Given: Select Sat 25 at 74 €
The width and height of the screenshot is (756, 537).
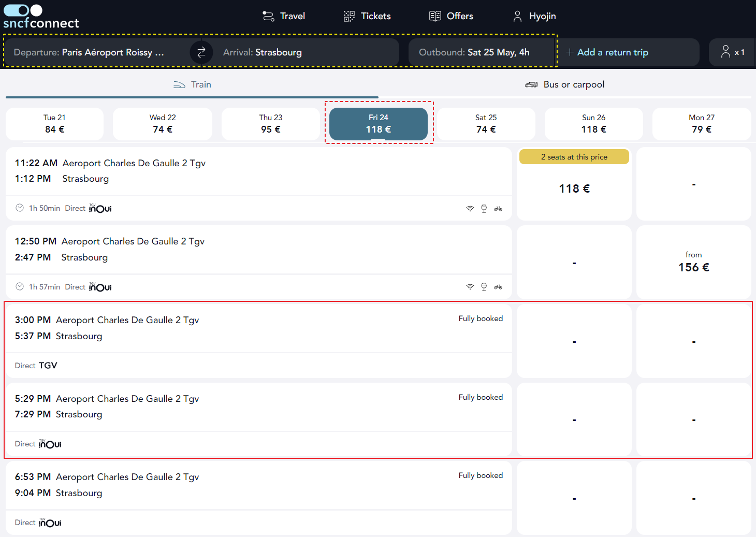Looking at the screenshot, I should pos(486,124).
